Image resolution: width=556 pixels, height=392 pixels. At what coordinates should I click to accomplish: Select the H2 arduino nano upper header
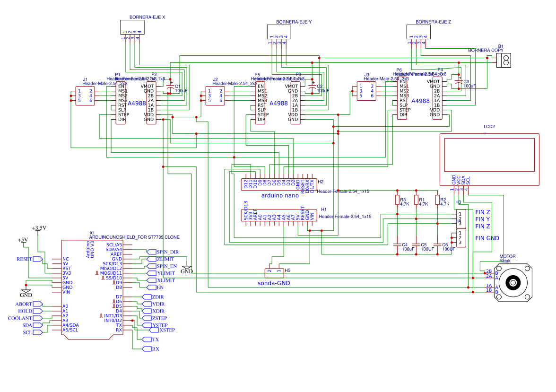(x=279, y=184)
